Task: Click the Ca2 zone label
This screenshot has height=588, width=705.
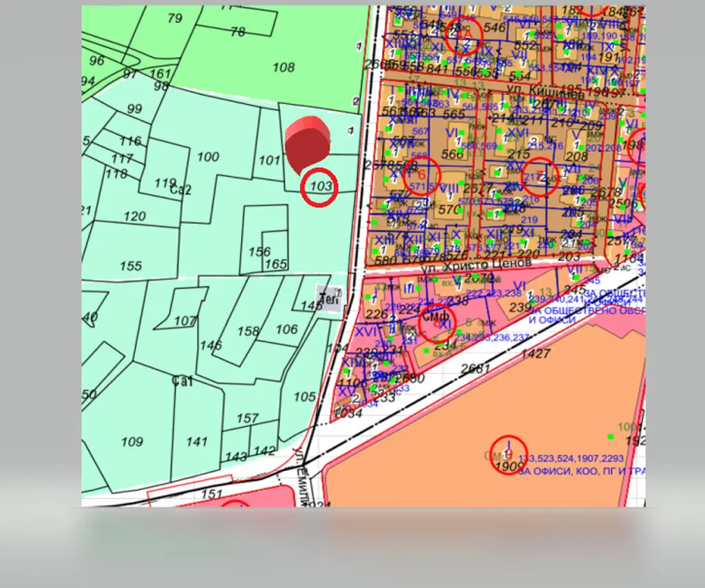Action: pos(181,190)
